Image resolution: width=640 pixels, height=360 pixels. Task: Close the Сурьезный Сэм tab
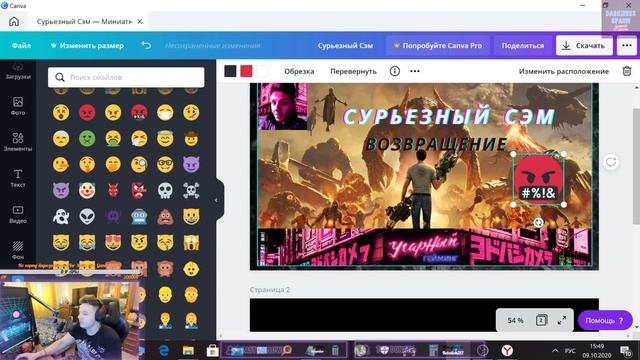click(140, 22)
